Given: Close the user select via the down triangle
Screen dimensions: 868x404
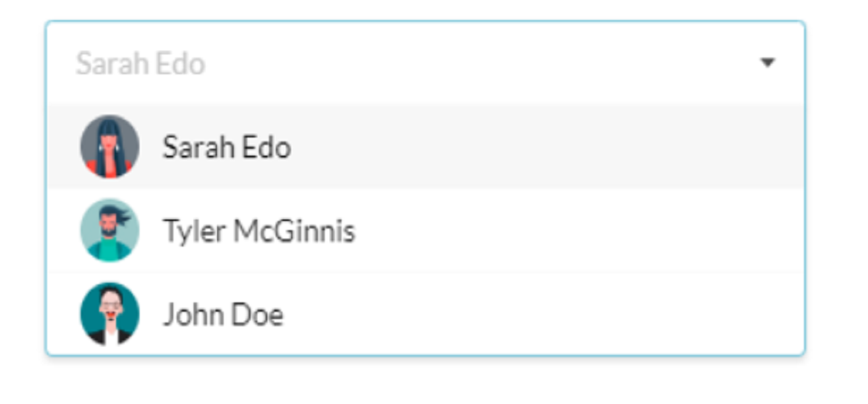Looking at the screenshot, I should coord(767,63).
